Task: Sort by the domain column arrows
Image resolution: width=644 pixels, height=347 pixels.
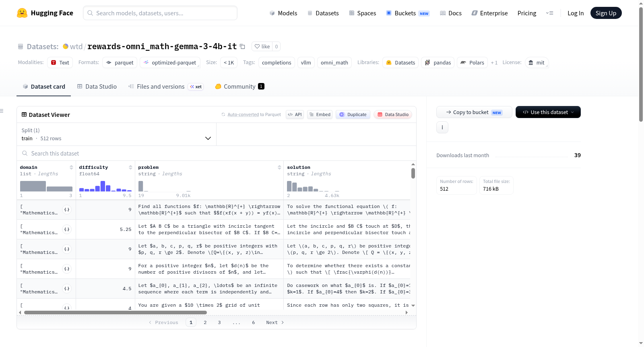Action: (71, 167)
